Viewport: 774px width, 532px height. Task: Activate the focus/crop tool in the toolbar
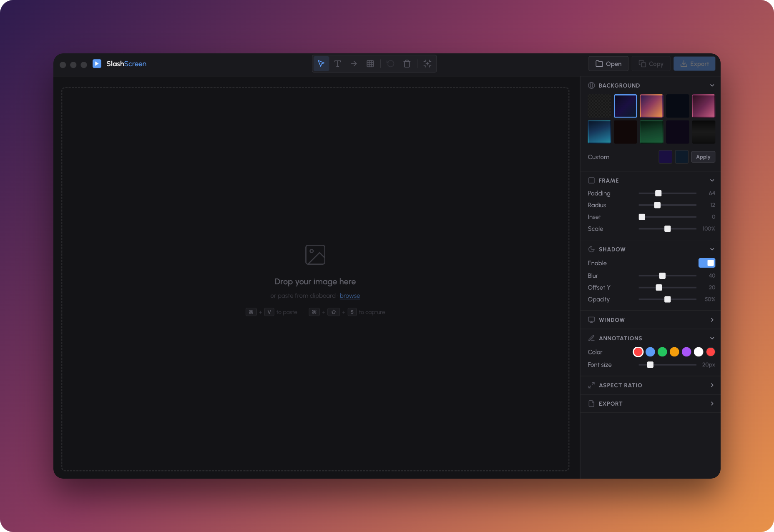click(427, 63)
